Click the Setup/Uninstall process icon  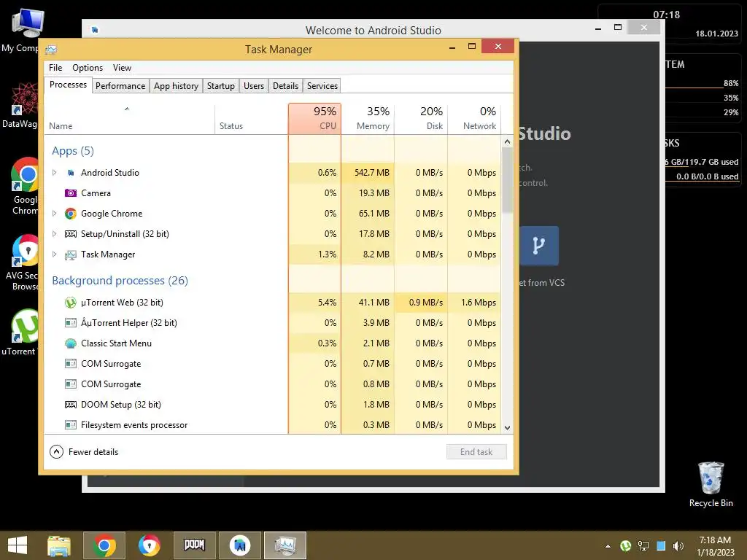coord(71,234)
